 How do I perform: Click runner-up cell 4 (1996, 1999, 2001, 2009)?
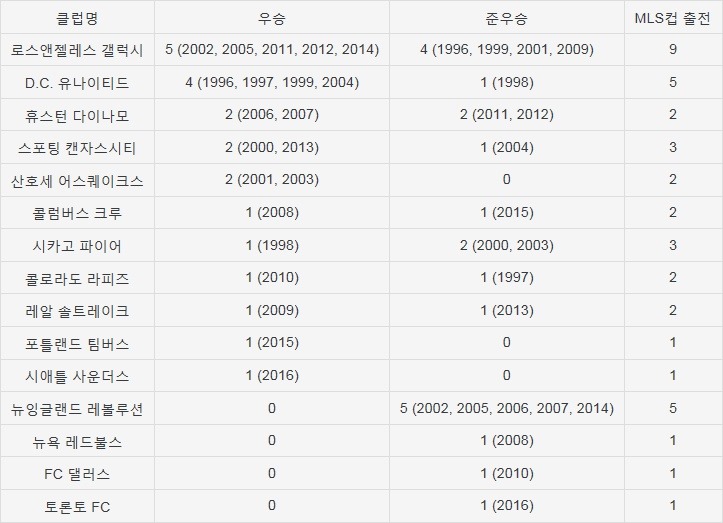pyautogui.click(x=506, y=49)
